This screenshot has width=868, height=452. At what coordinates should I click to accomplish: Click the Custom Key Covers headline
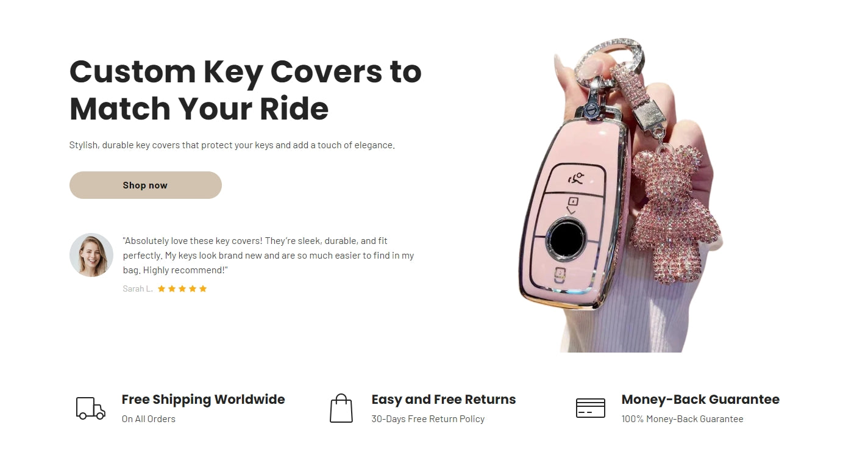245,90
